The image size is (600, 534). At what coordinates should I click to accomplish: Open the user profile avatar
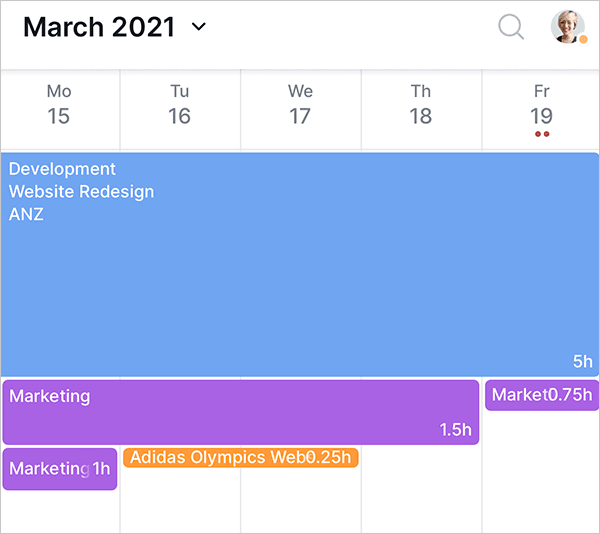point(568,26)
